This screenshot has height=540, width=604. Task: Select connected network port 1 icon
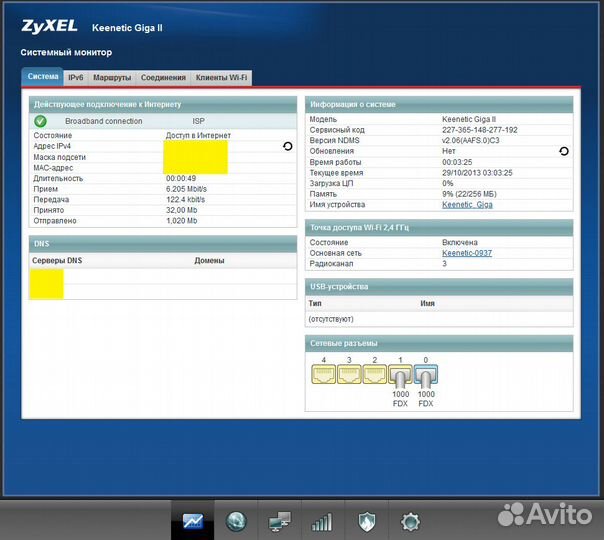[x=400, y=376]
